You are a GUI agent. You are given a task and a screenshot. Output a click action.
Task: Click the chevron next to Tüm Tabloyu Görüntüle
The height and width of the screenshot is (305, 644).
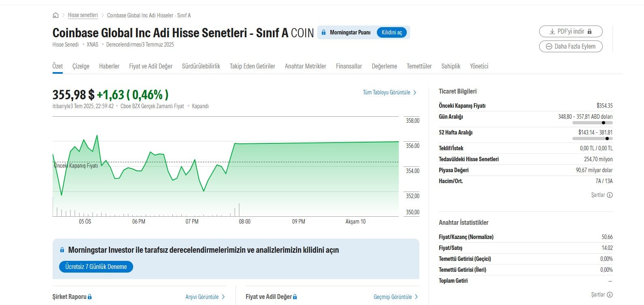[x=414, y=92]
